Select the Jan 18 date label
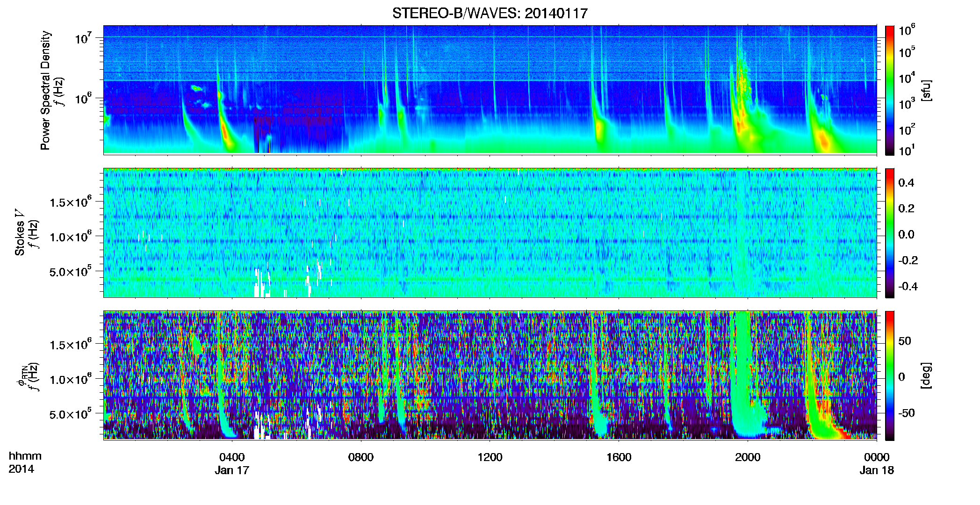Image resolution: width=980 pixels, height=505 pixels. coord(877,470)
